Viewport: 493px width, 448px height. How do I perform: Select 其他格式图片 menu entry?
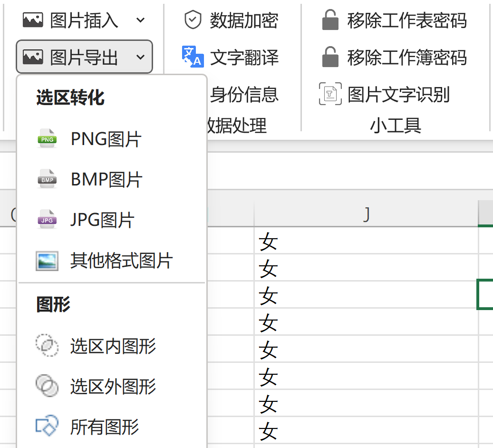pos(121,261)
